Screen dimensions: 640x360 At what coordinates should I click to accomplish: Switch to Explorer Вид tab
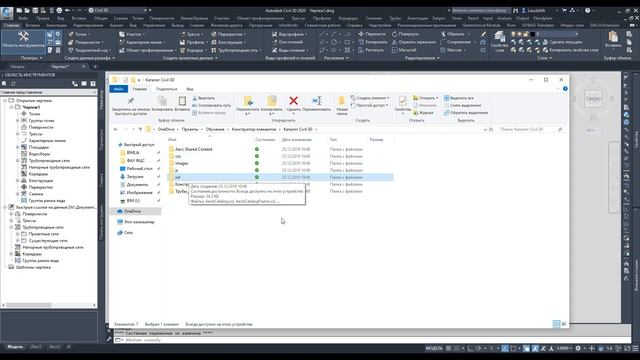tap(190, 89)
